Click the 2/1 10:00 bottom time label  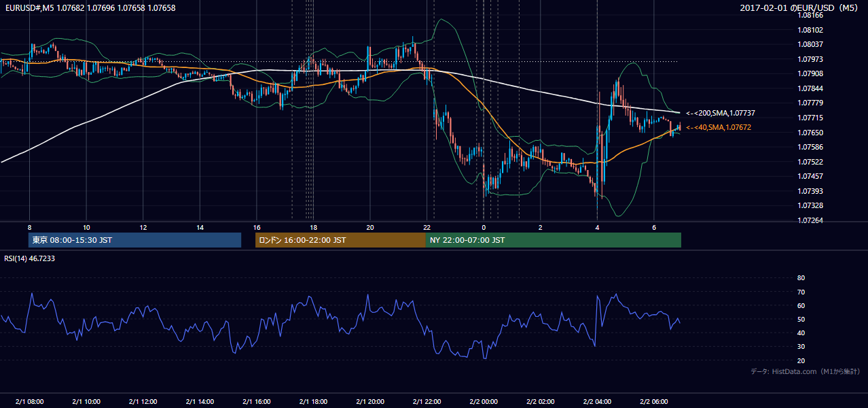(86, 402)
